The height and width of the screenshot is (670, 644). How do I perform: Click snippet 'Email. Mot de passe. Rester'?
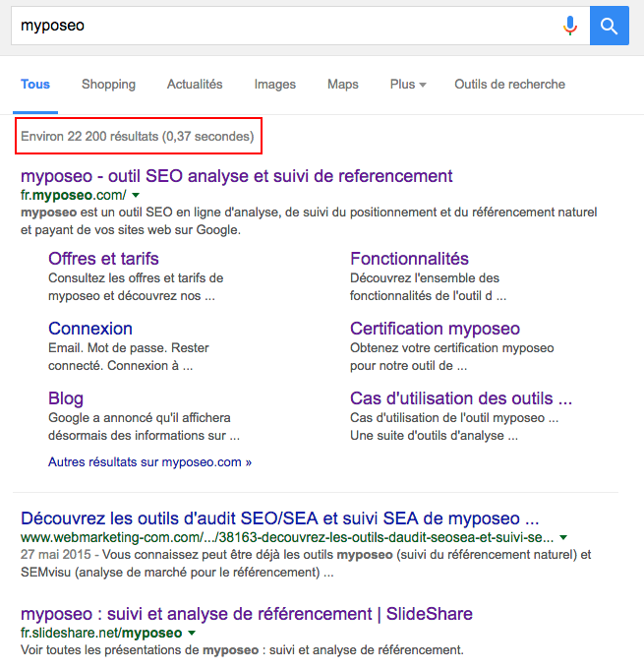[x=129, y=348]
